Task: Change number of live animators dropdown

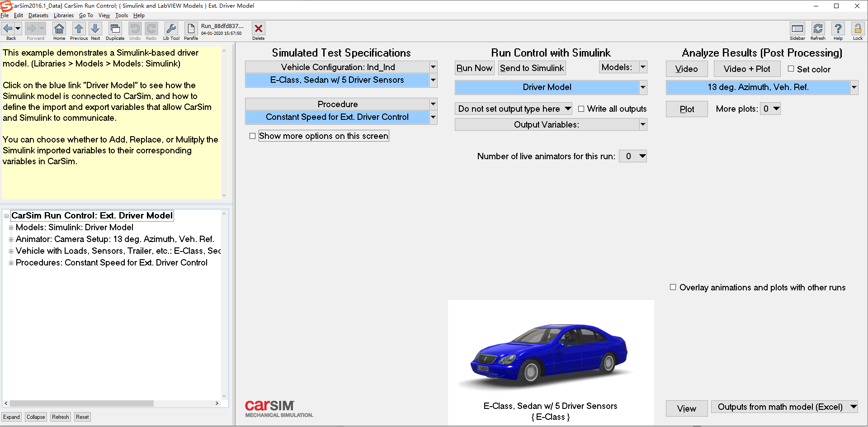Action: (x=632, y=156)
